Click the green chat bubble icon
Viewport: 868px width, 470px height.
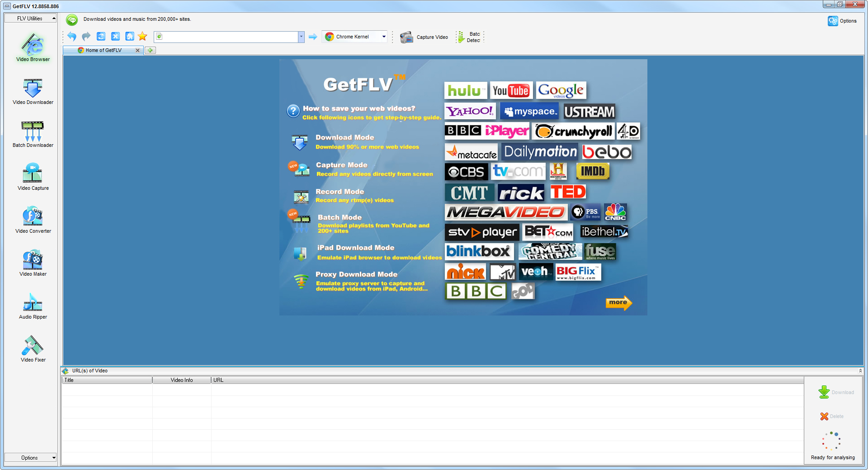coord(72,19)
